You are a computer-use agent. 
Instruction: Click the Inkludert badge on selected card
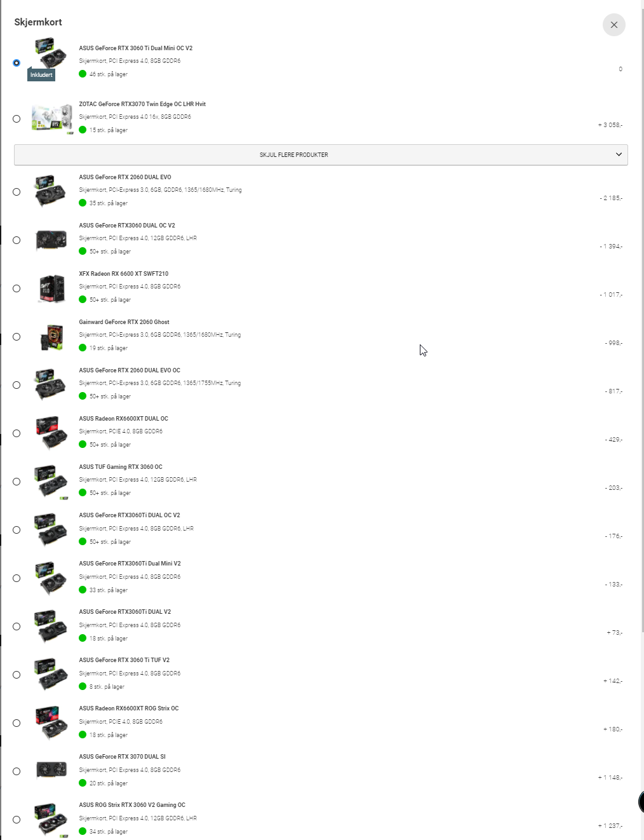click(41, 75)
